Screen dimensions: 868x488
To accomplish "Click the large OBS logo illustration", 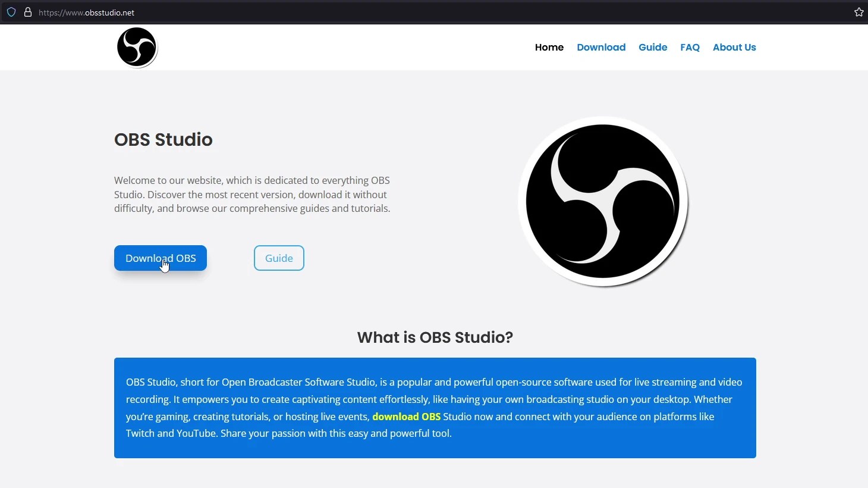I will (x=603, y=201).
